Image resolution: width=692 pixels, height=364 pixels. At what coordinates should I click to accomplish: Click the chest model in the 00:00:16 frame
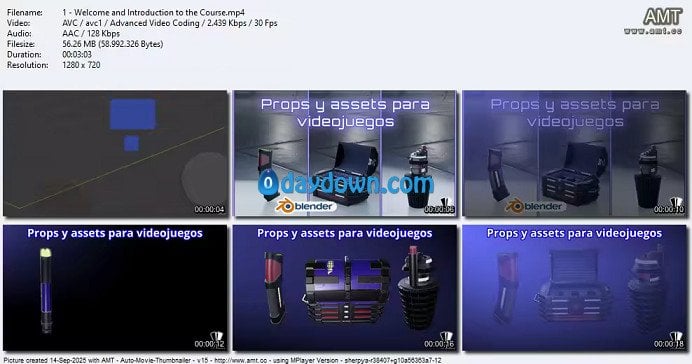coord(346,290)
